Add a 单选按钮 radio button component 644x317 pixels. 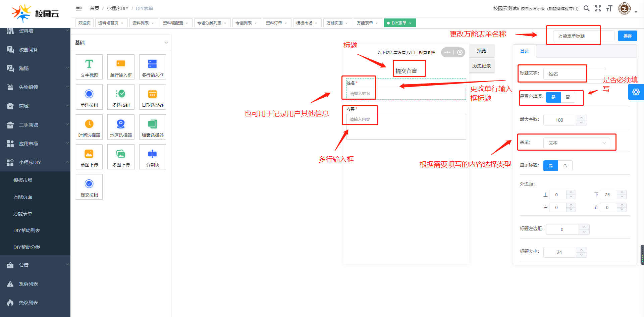click(x=89, y=97)
